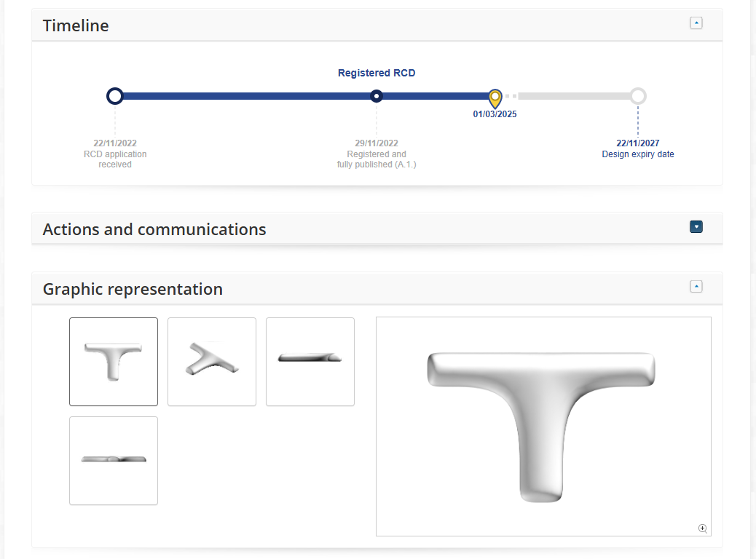Collapse the Graphic representation section
The width and height of the screenshot is (756, 559).
pos(696,287)
